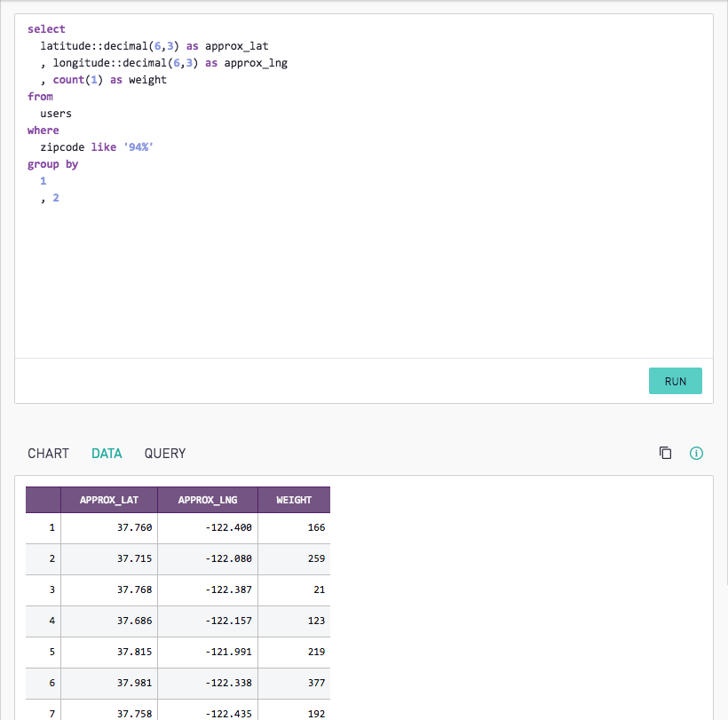Click the zipcode like '94%' line
Image resolution: width=728 pixels, height=720 pixels.
point(97,147)
